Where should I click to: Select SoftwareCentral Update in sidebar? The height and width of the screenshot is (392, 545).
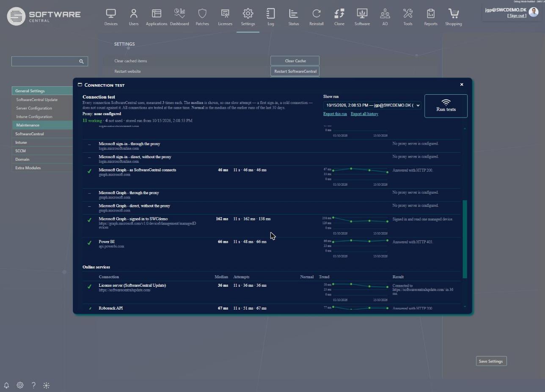37,100
